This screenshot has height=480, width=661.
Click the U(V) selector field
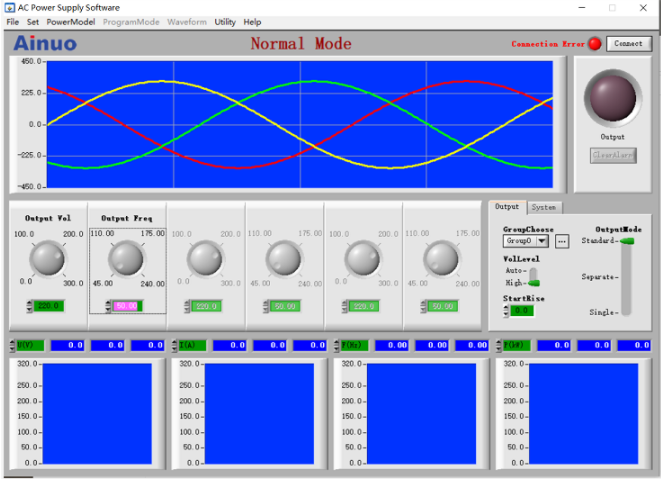[x=30, y=346]
